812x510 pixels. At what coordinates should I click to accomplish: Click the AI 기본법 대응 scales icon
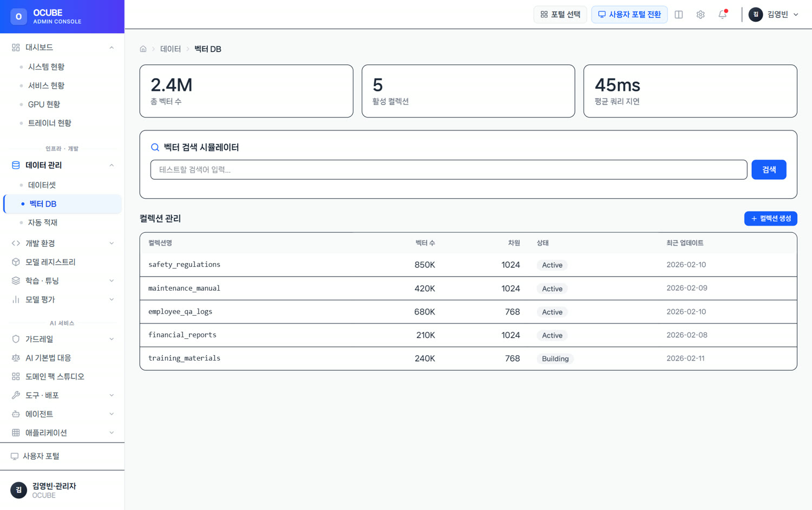[16, 358]
